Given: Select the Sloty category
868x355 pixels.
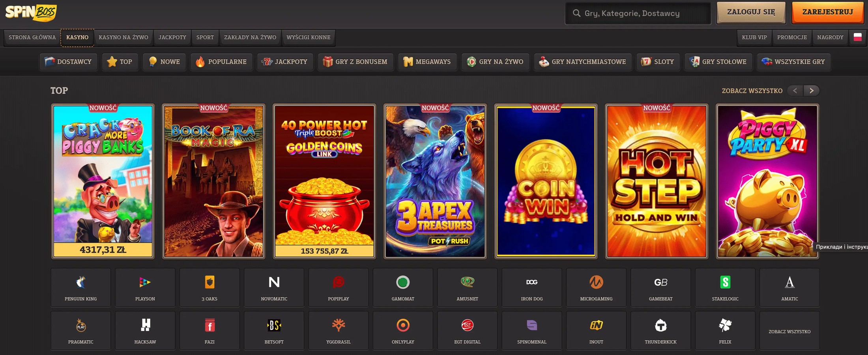Looking at the screenshot, I should pos(658,62).
